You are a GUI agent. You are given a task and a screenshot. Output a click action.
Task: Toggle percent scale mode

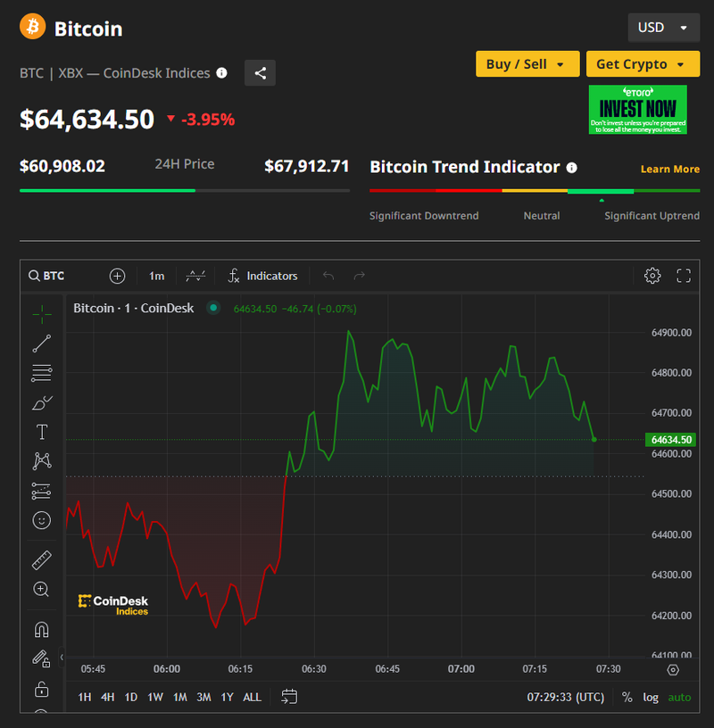click(627, 697)
